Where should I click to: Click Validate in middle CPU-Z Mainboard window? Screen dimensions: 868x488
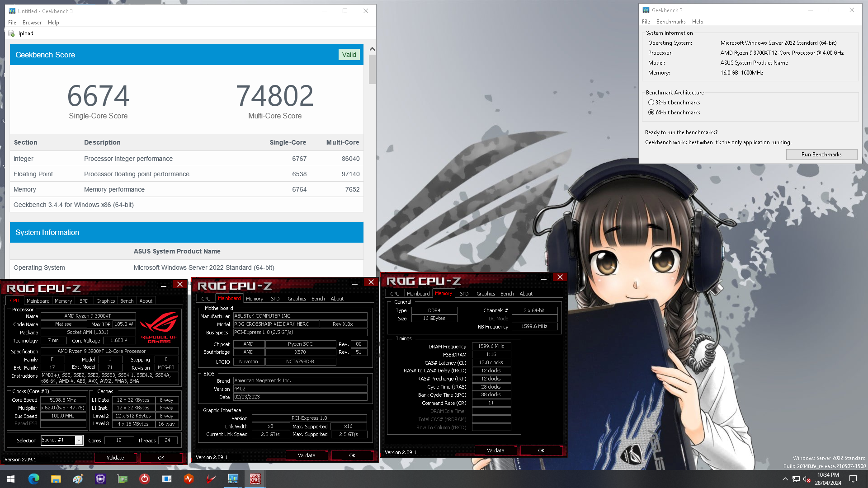point(307,455)
